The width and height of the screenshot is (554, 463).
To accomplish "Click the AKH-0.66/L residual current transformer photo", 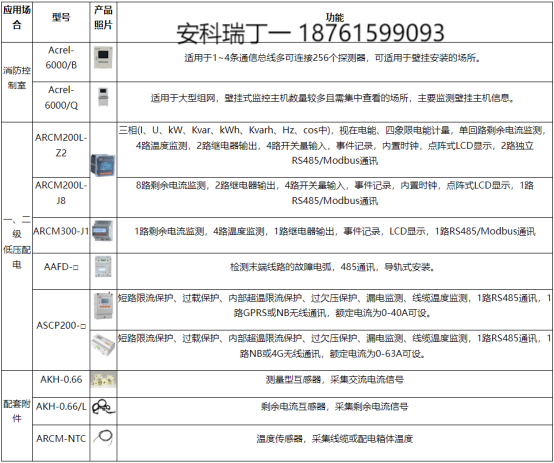I will pyautogui.click(x=103, y=407).
